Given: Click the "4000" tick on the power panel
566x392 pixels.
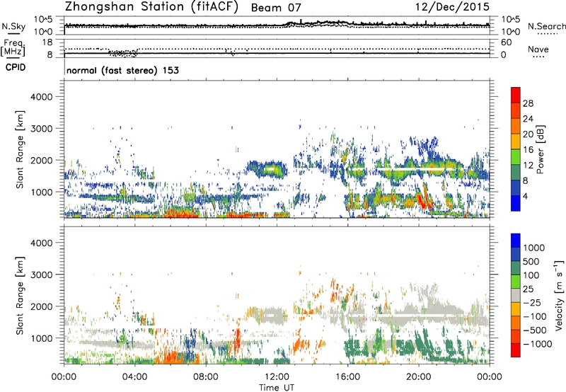Looking at the screenshot, I should 41,97.
